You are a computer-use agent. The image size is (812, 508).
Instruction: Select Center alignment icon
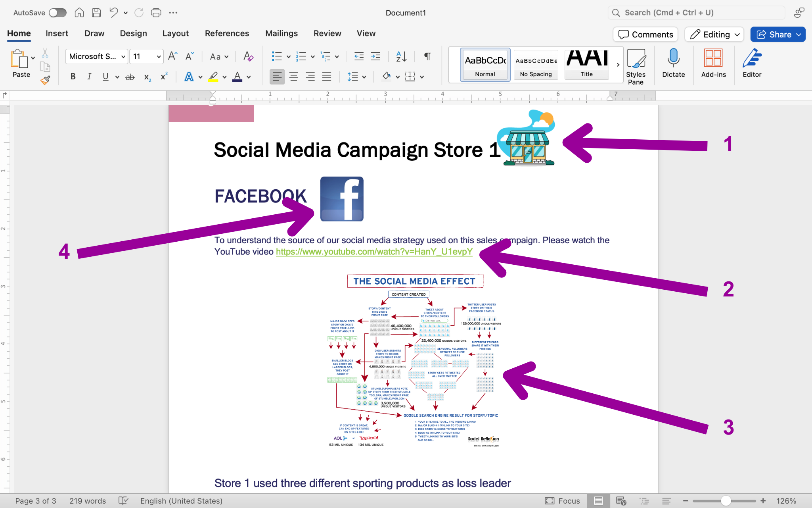click(x=294, y=77)
